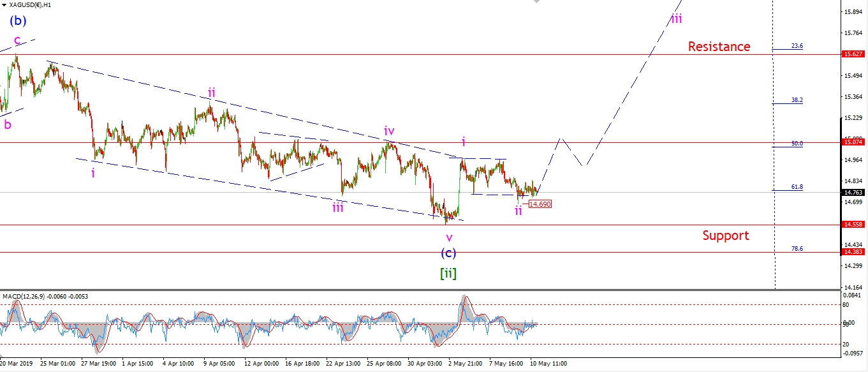Select the Fibonacci 61.8 level label

click(797, 187)
